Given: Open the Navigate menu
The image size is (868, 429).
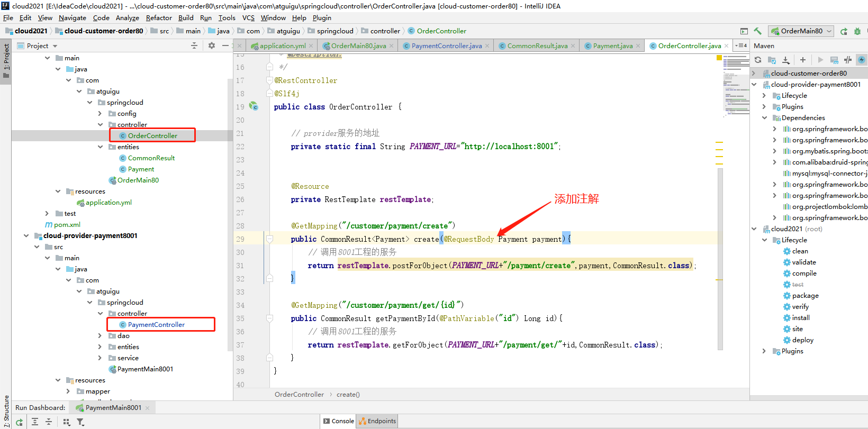Looking at the screenshot, I should pos(72,17).
